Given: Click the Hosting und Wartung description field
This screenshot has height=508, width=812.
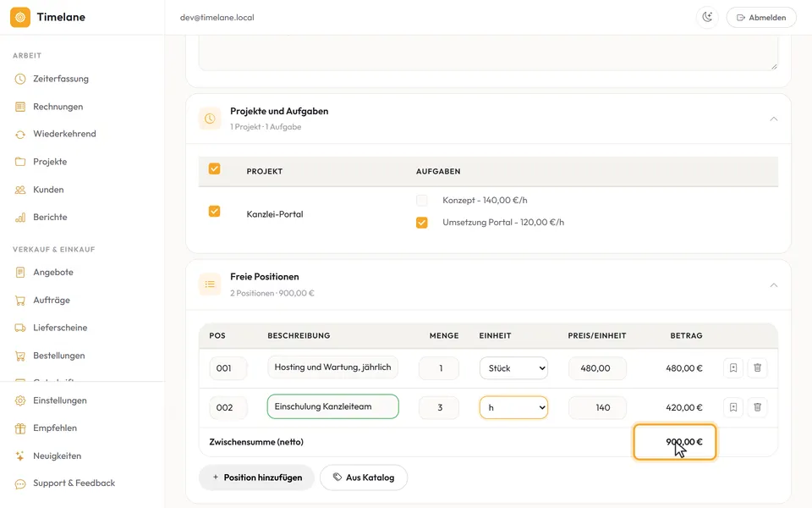Looking at the screenshot, I should (x=333, y=367).
